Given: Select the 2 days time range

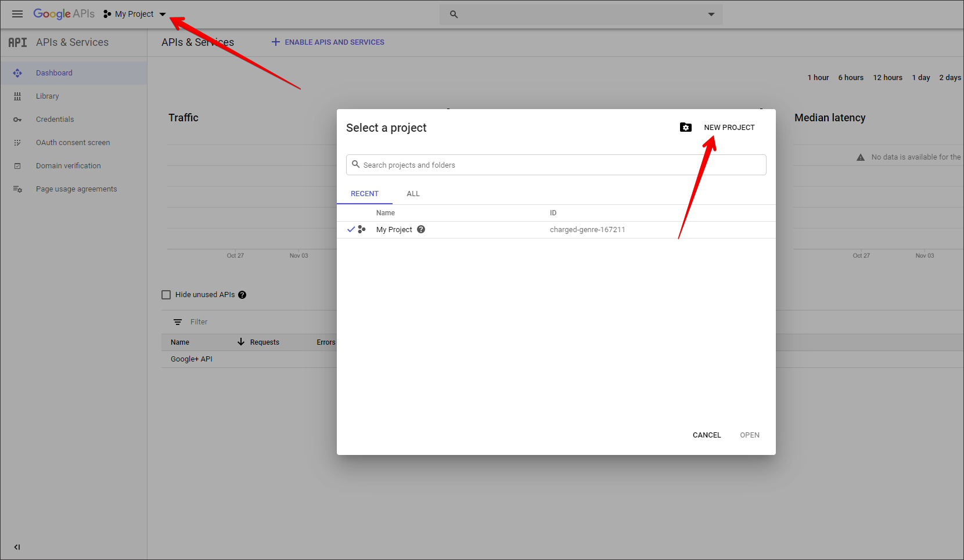Looking at the screenshot, I should (950, 78).
